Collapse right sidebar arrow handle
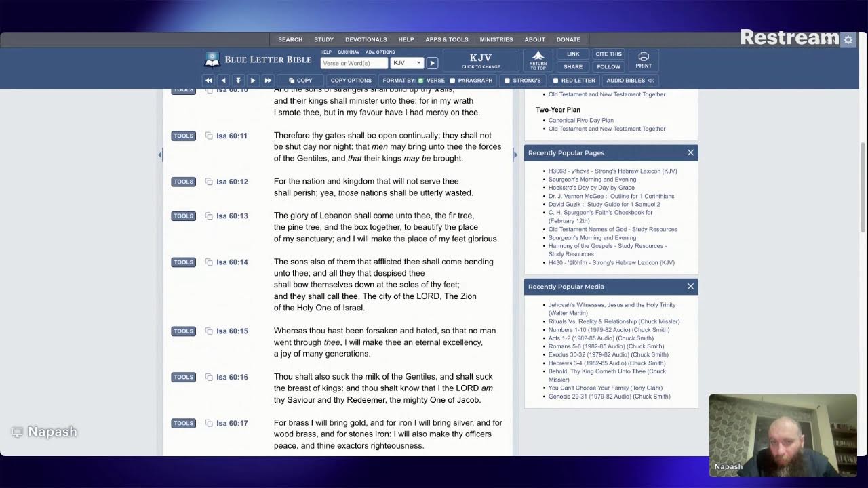Viewport: 868px width, 488px height. point(515,155)
